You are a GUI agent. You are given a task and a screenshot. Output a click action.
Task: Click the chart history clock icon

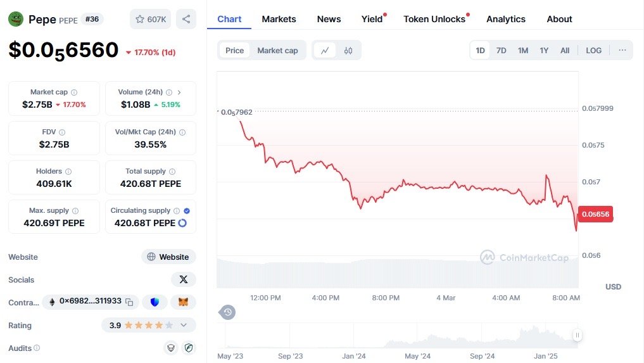[x=228, y=312]
